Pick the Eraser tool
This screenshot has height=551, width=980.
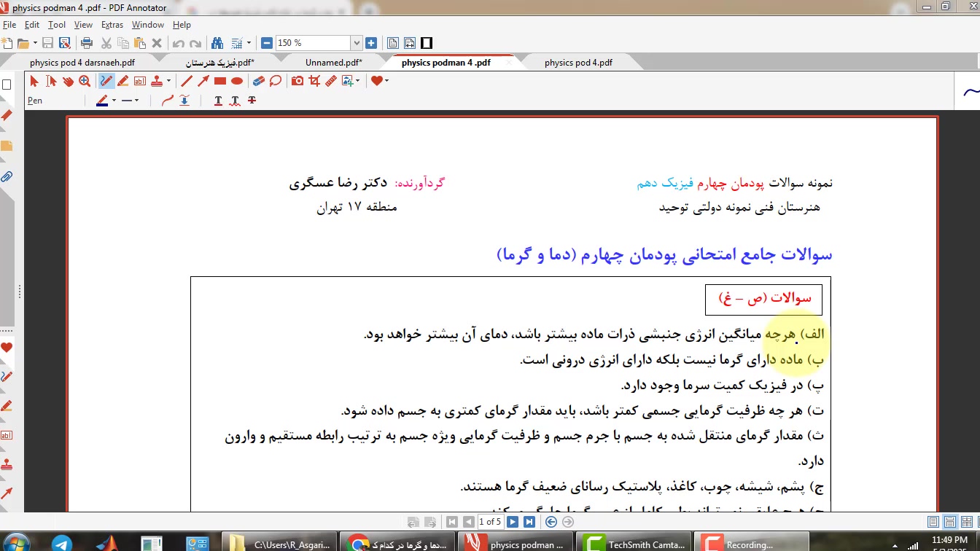pos(258,81)
